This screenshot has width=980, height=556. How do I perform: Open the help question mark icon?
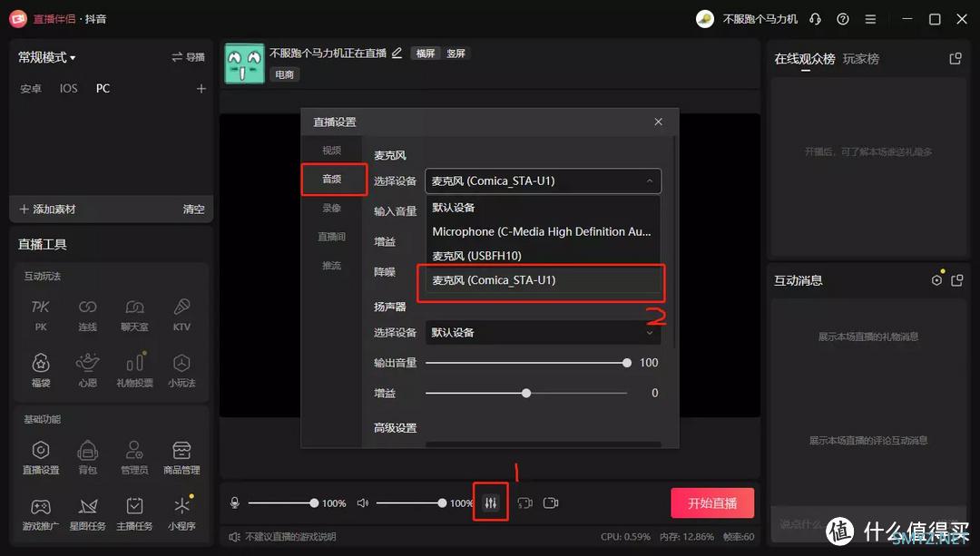click(x=842, y=19)
